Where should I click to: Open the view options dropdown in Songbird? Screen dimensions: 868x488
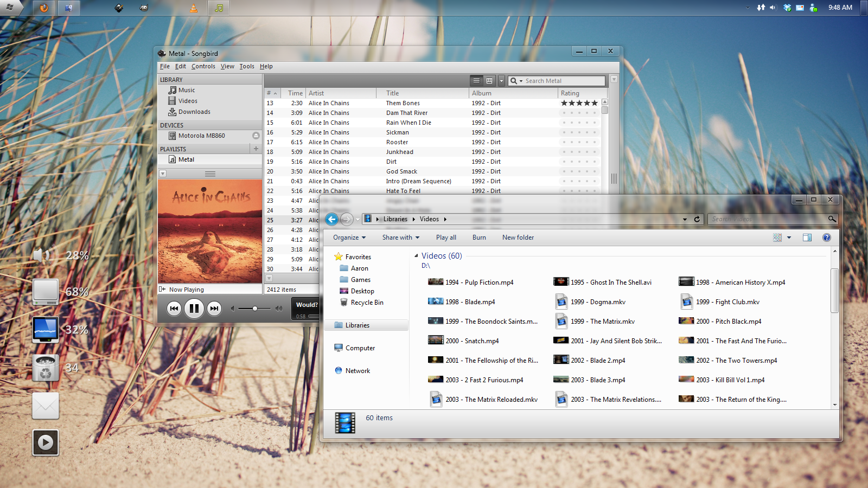(501, 81)
